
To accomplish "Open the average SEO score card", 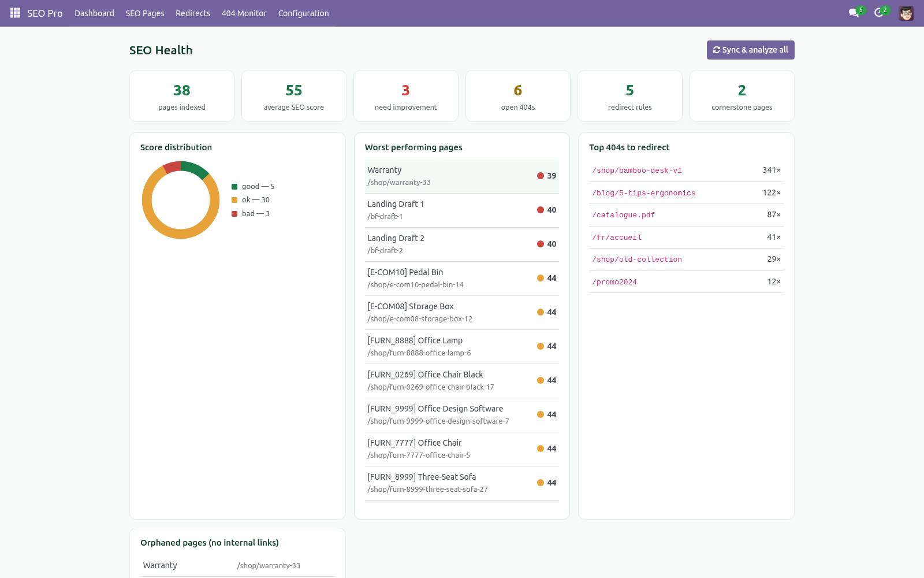I will click(x=294, y=96).
